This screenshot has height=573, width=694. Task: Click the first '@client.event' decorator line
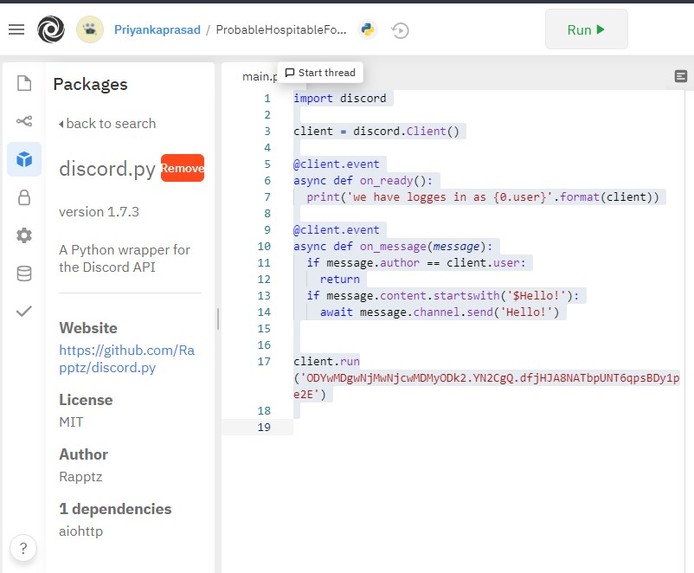pyautogui.click(x=336, y=164)
